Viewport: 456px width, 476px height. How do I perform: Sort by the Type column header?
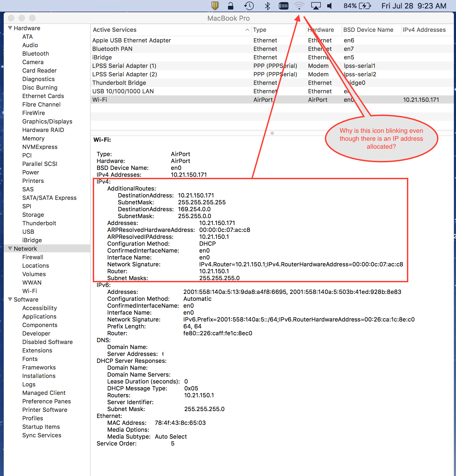click(x=278, y=30)
